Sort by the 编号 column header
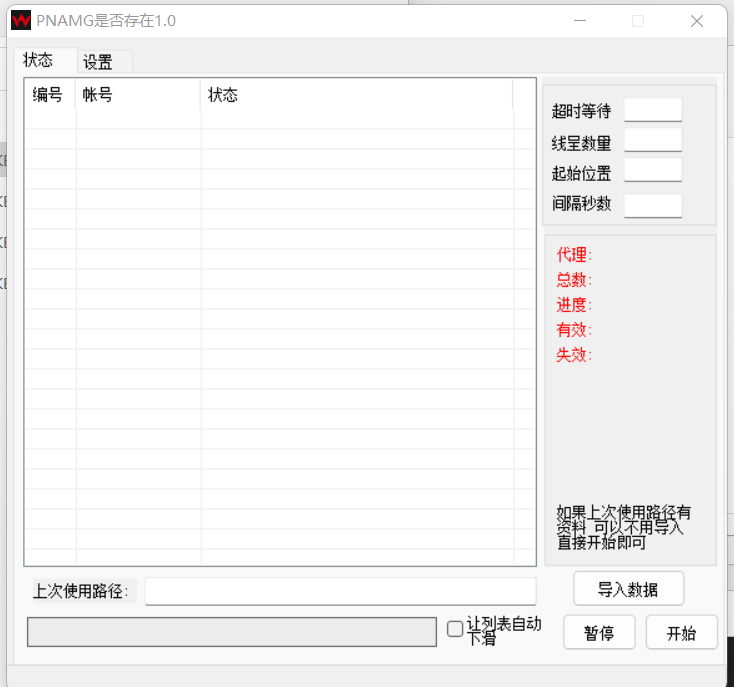This screenshot has width=734, height=687. [x=48, y=95]
